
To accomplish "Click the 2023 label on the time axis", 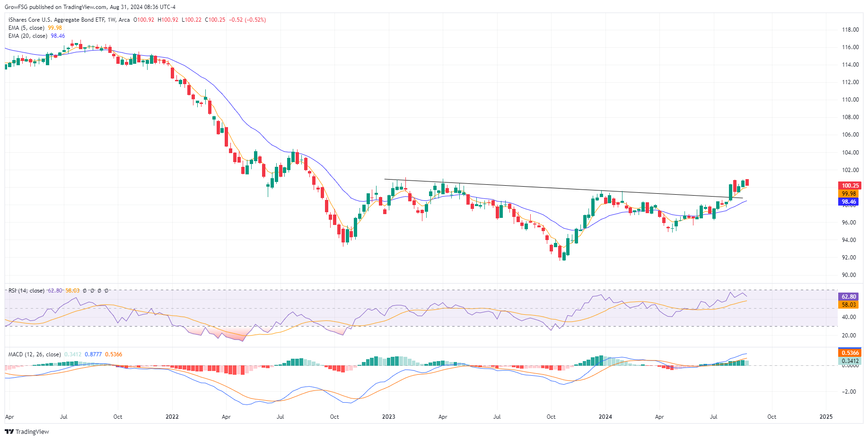I will 388,417.
